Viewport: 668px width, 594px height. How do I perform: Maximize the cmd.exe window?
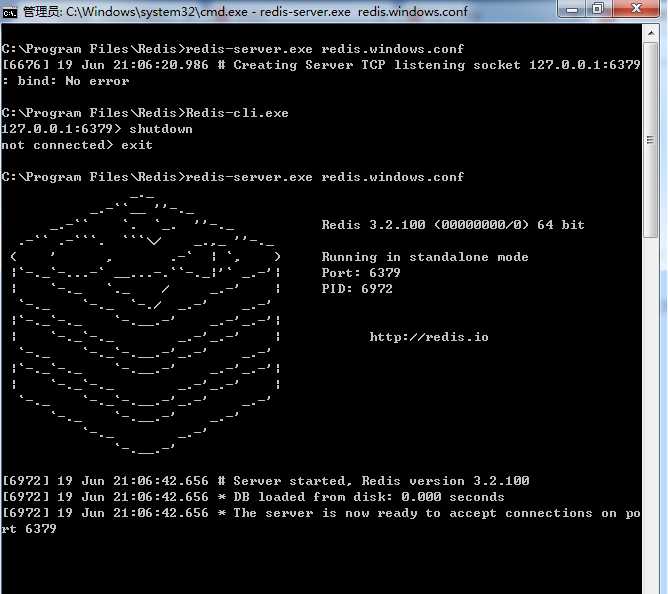(x=598, y=9)
